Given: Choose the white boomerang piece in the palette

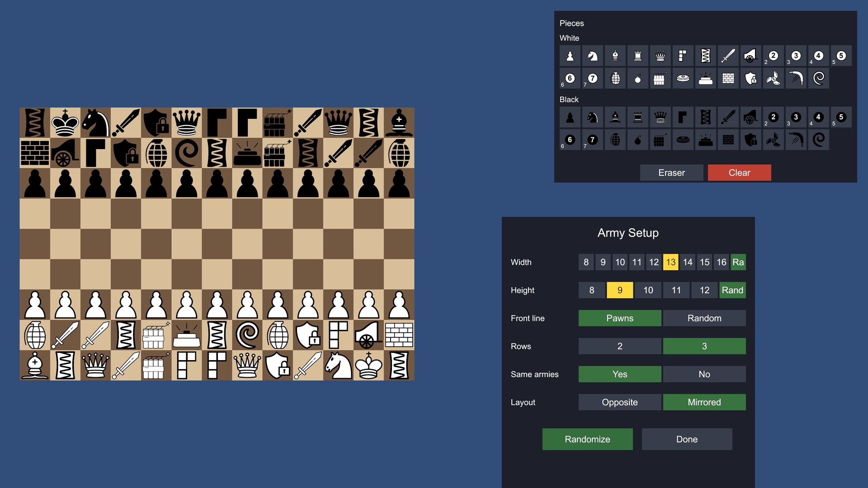Looking at the screenshot, I should pyautogui.click(x=796, y=78).
